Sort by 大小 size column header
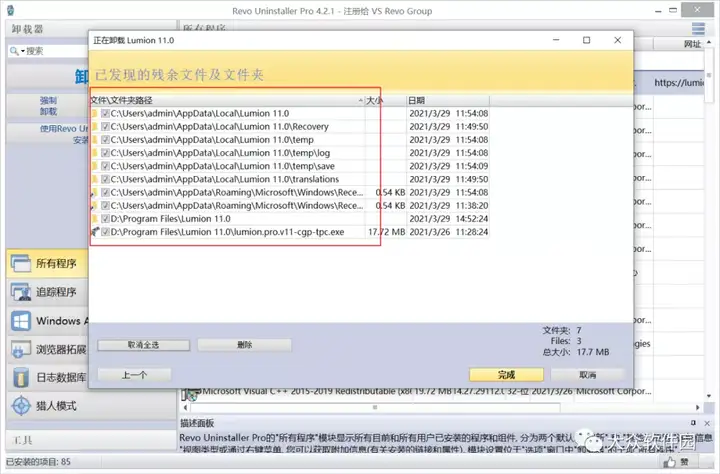Viewport: 720px width, 474px height. click(385, 100)
